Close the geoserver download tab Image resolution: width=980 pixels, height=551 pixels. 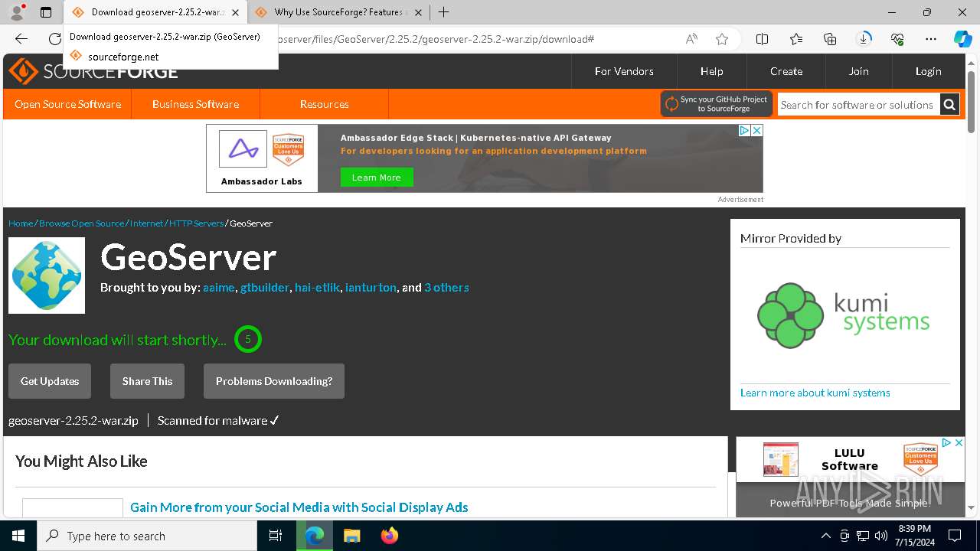pos(235,12)
